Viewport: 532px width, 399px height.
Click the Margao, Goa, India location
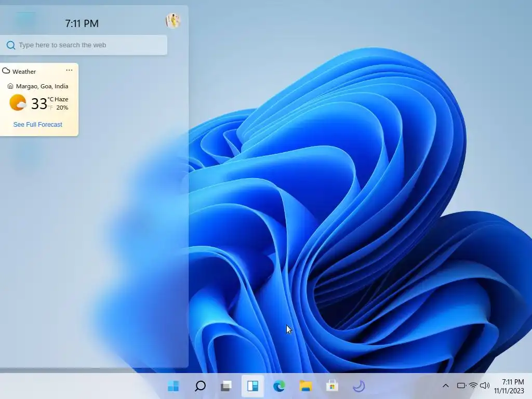(x=42, y=86)
